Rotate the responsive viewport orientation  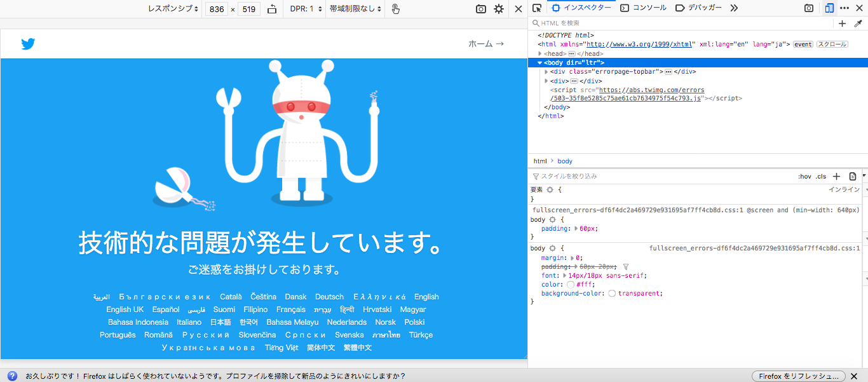[x=272, y=9]
